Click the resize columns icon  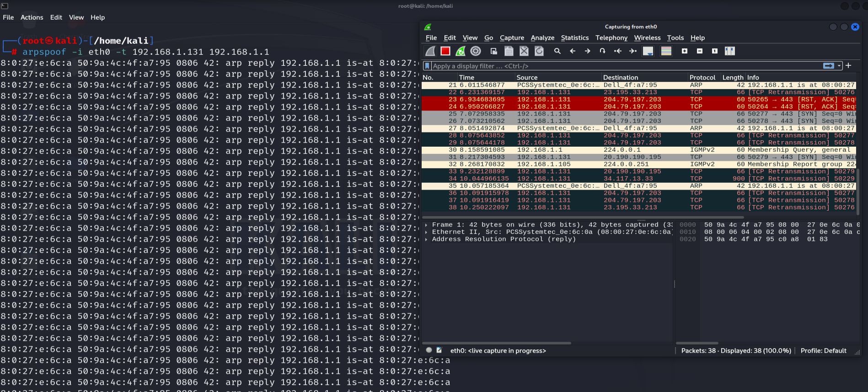point(730,51)
